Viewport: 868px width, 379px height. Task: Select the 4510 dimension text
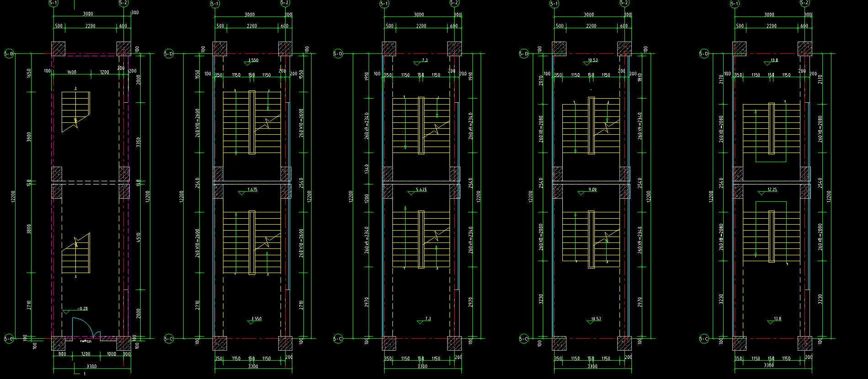click(138, 237)
